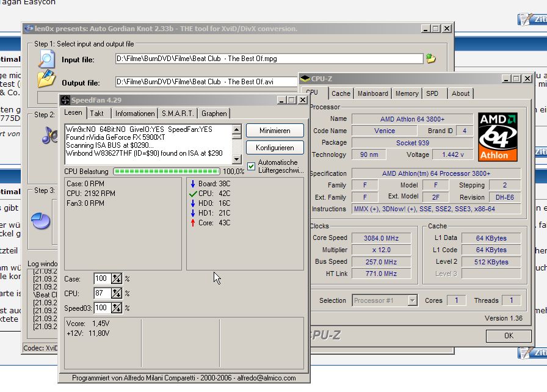547x392 pixels.
Task: Click the Step 2 music note icon
Action: pos(49,135)
